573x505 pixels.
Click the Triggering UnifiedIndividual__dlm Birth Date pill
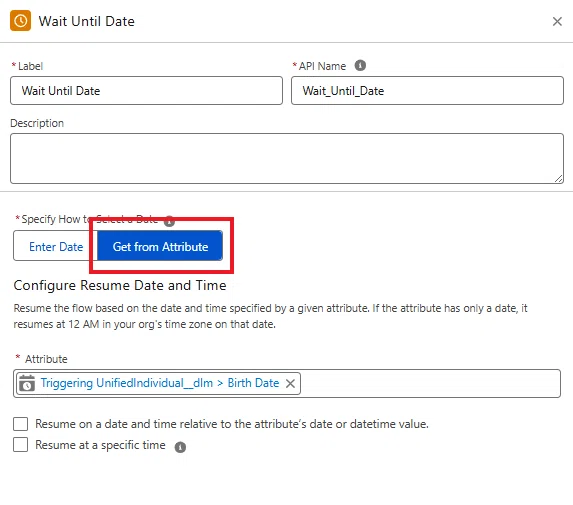coord(158,383)
